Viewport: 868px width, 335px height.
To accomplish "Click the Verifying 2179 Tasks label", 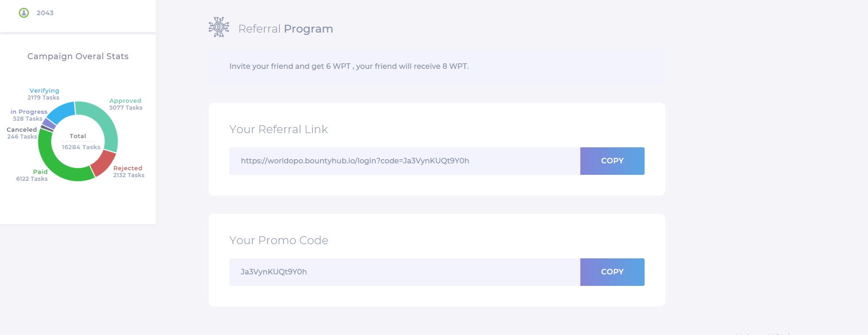I will (44, 94).
